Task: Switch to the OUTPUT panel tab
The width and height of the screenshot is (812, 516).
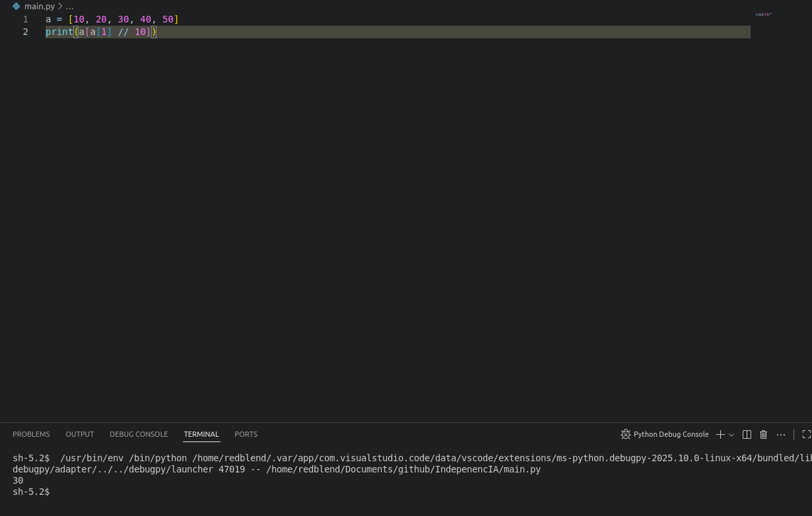Action: (80, 434)
